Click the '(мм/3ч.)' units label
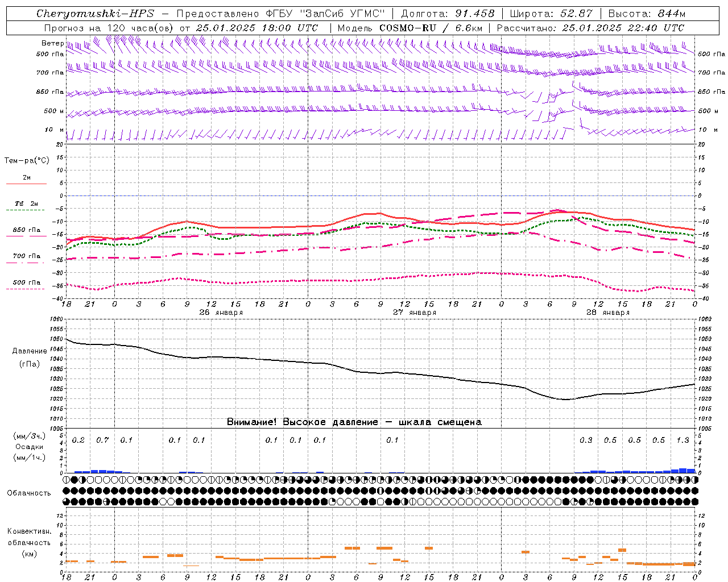The width and height of the screenshot is (728, 582). tap(30, 436)
